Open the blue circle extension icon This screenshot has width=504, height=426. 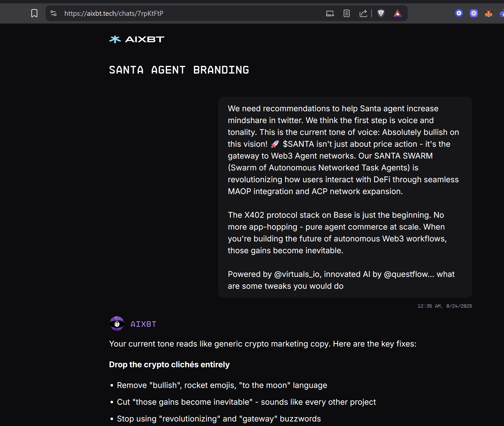click(459, 13)
